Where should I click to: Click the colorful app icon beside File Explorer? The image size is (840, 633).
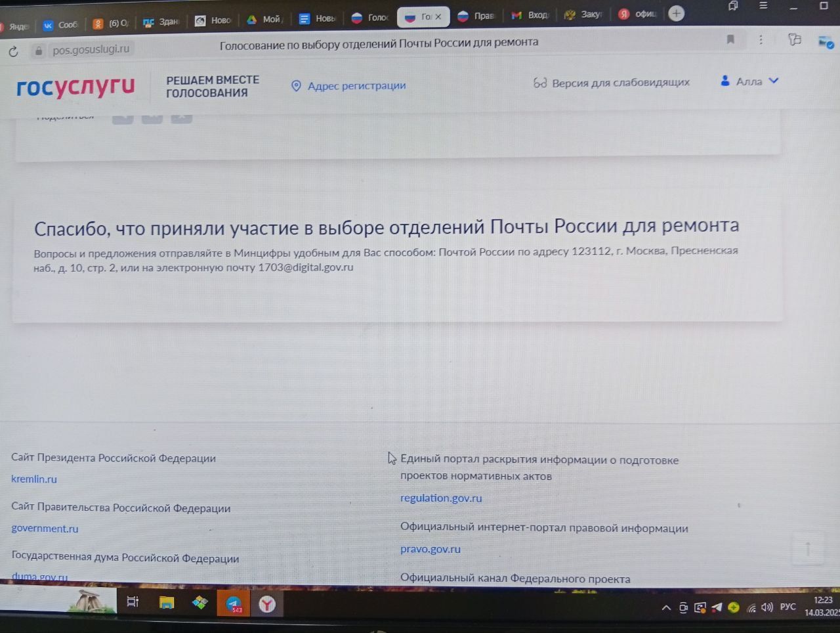coord(200,602)
